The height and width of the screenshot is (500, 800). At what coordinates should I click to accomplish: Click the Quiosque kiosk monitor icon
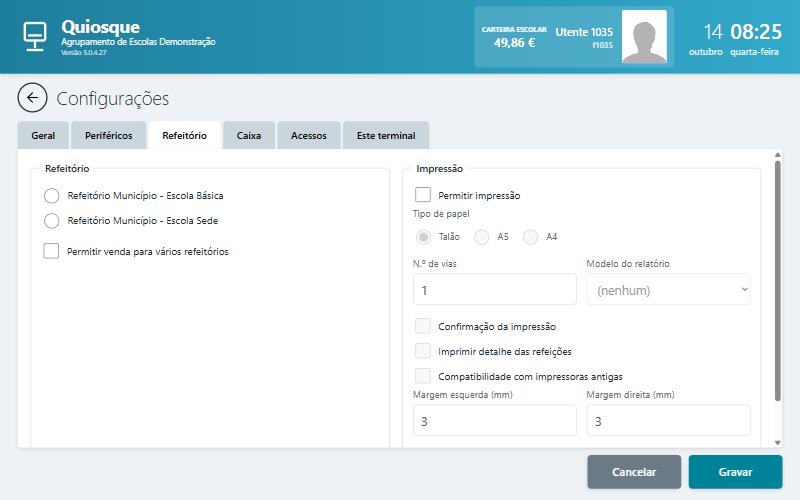[x=35, y=36]
